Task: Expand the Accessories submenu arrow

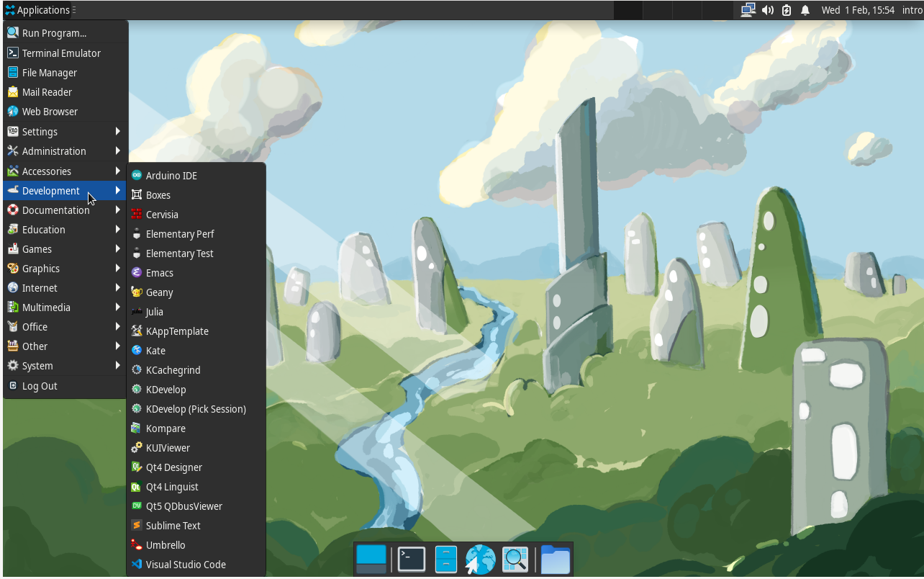Action: (117, 171)
